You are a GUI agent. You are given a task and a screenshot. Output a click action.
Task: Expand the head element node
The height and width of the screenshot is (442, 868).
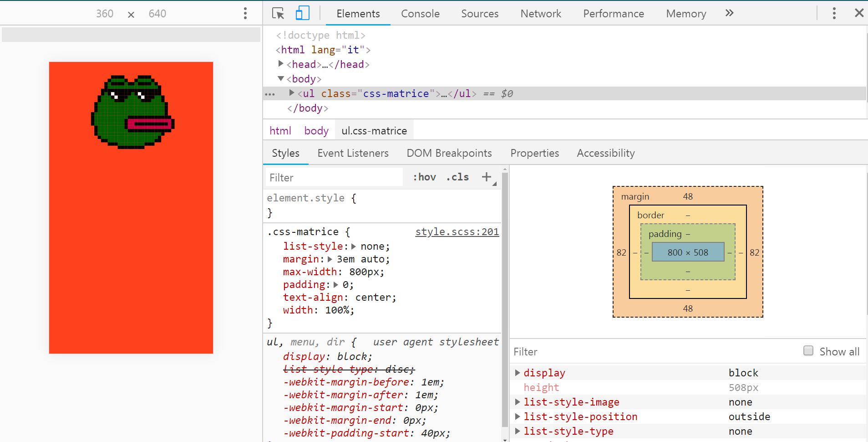coord(281,63)
